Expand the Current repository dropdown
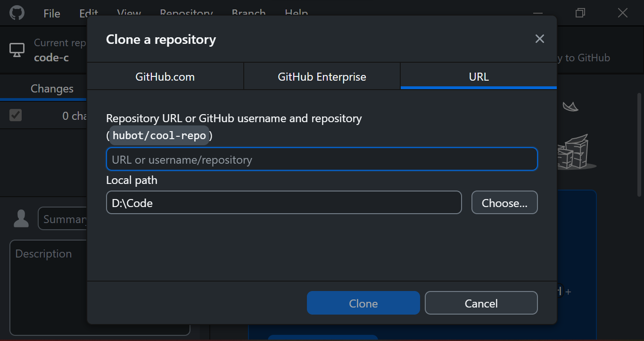The width and height of the screenshot is (644, 341). (x=52, y=50)
